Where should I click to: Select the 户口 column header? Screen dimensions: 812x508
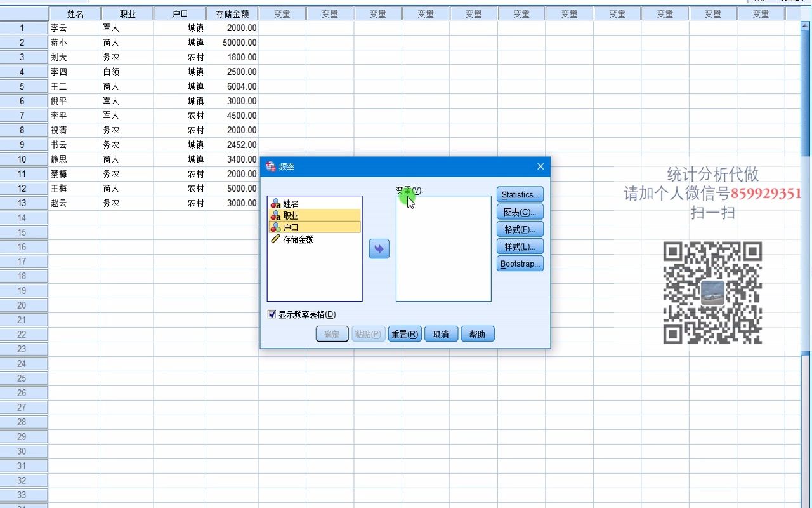click(x=180, y=13)
